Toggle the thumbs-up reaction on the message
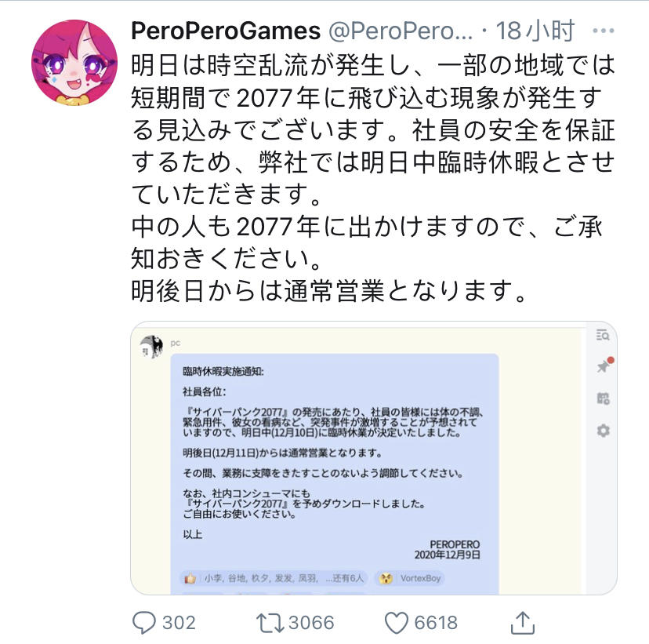The height and width of the screenshot is (644, 649). (x=190, y=578)
